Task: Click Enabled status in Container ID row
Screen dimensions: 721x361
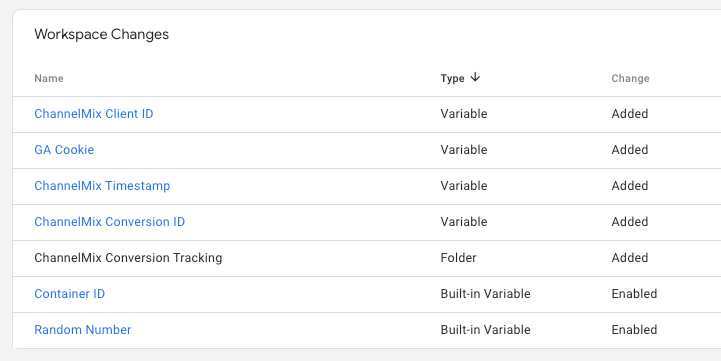Action: coord(634,293)
